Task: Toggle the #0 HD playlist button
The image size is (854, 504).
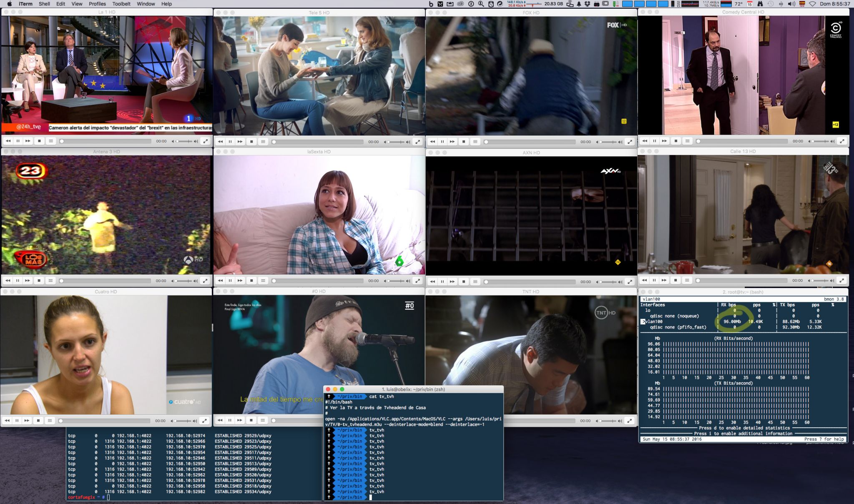Action: coord(262,420)
